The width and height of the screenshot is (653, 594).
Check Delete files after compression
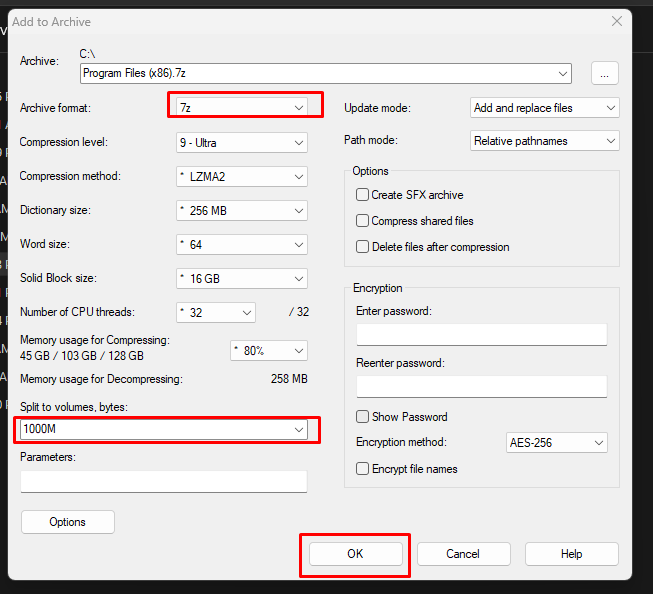(363, 247)
